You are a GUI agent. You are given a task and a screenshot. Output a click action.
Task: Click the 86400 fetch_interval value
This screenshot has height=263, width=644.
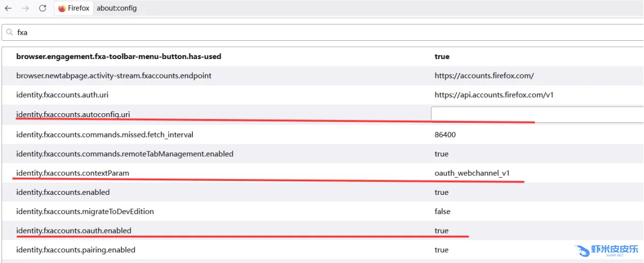[x=445, y=135]
